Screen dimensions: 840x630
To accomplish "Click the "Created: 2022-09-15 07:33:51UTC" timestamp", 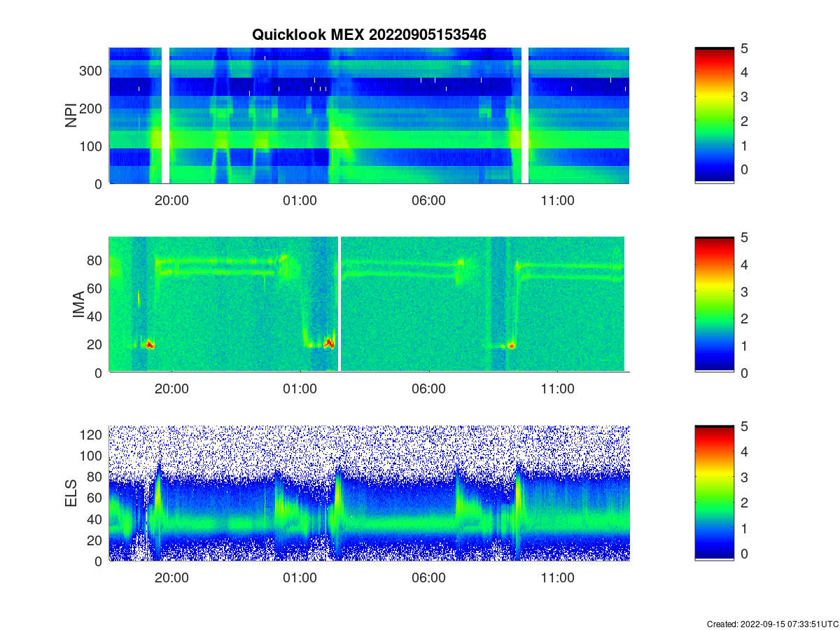I will tap(772, 624).
